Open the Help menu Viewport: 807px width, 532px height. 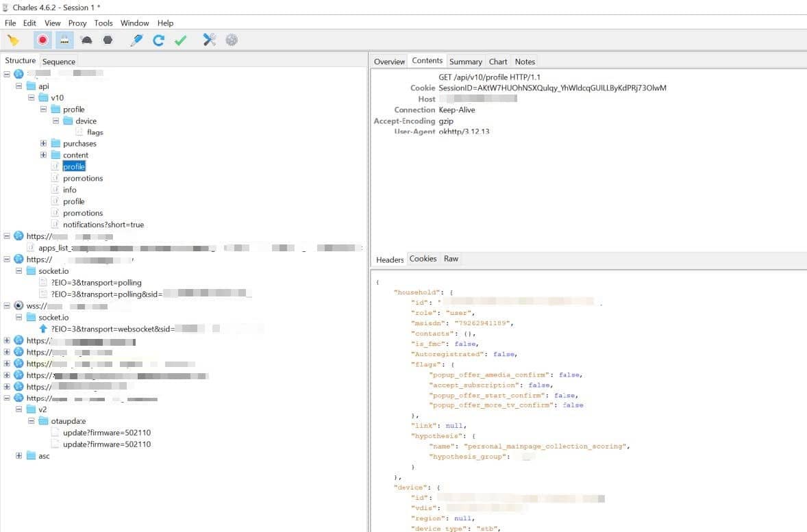tap(165, 23)
